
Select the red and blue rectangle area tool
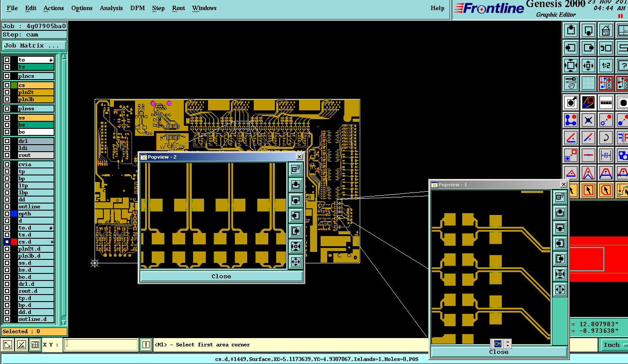point(588,102)
